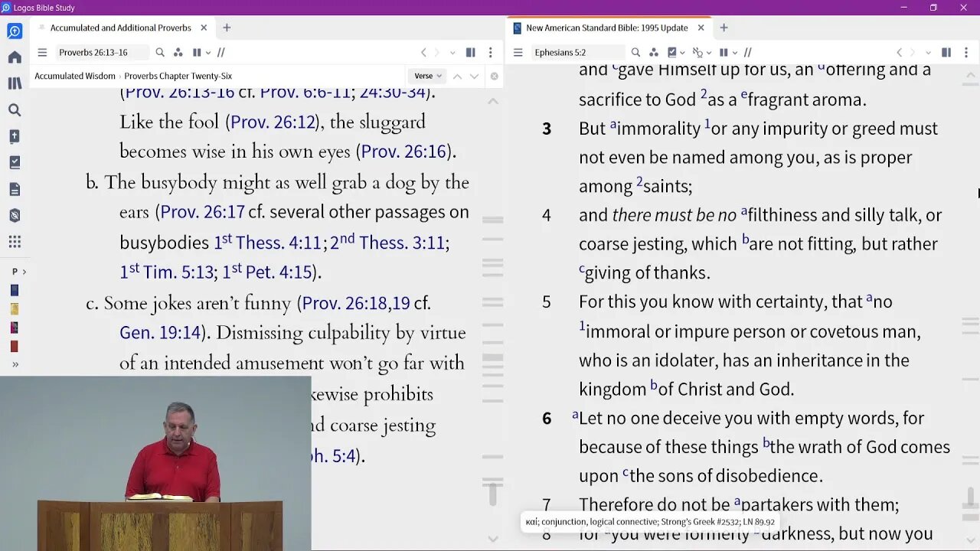Open parallel resources in NASB panel
The width and height of the screenshot is (980, 551).
[747, 53]
